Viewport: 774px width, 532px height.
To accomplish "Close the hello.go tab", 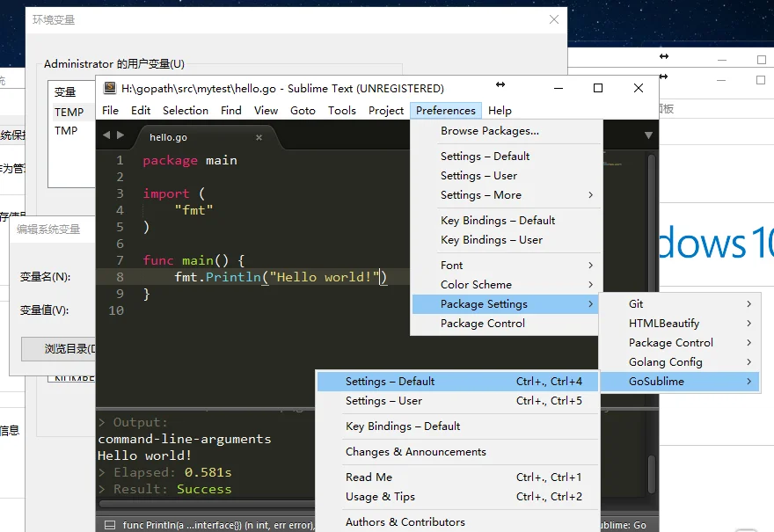I will pos(259,137).
